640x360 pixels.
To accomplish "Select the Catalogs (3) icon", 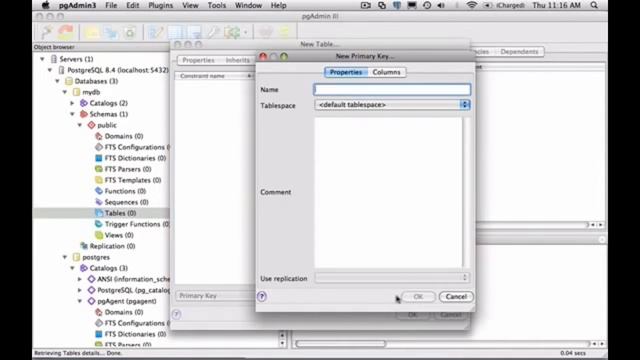I will click(x=84, y=268).
